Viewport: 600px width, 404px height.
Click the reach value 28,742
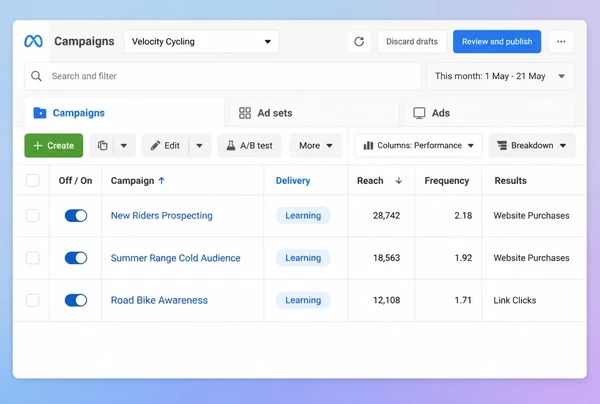[386, 215]
